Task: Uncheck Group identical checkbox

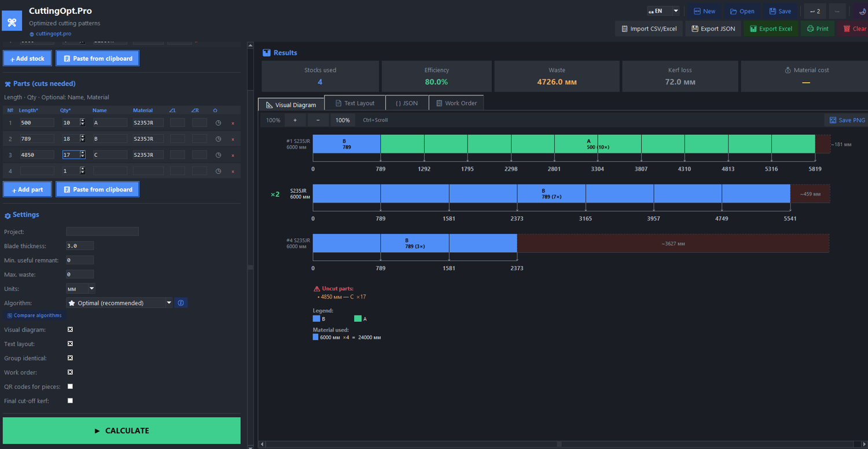Action: tap(70, 358)
